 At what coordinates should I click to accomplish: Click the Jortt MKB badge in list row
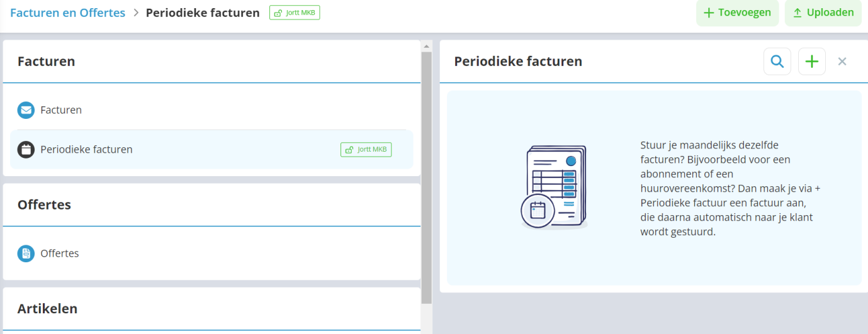[x=366, y=150]
